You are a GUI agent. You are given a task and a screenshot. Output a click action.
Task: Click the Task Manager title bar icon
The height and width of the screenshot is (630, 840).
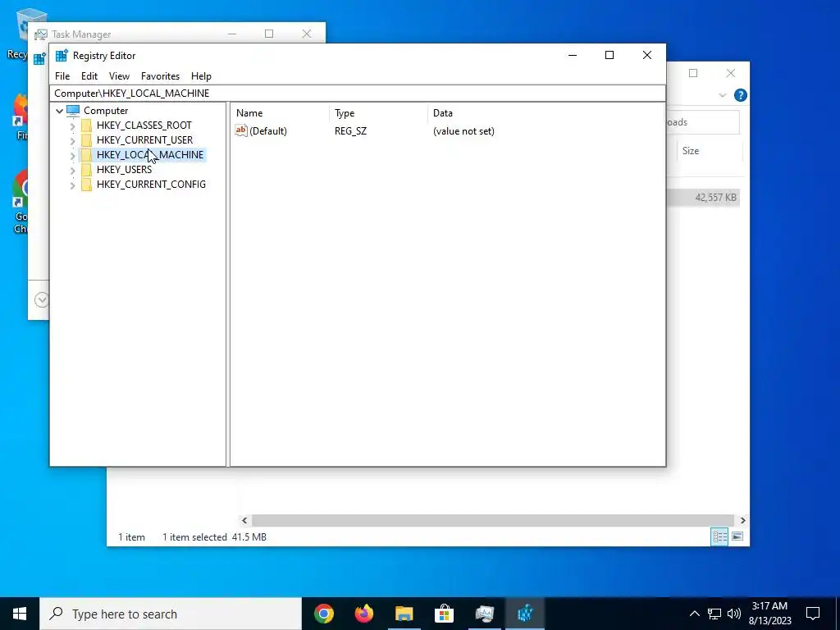pos(41,34)
